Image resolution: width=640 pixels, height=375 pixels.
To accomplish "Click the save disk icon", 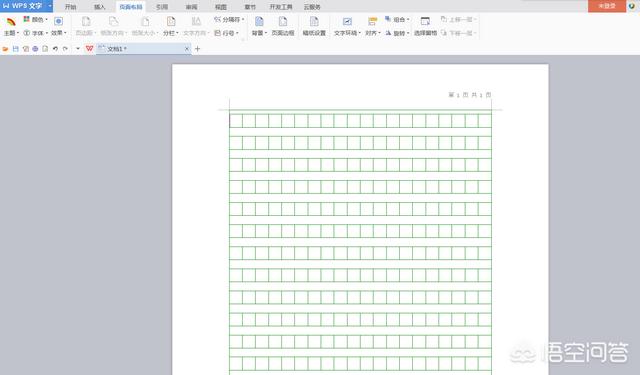I will click(16, 49).
